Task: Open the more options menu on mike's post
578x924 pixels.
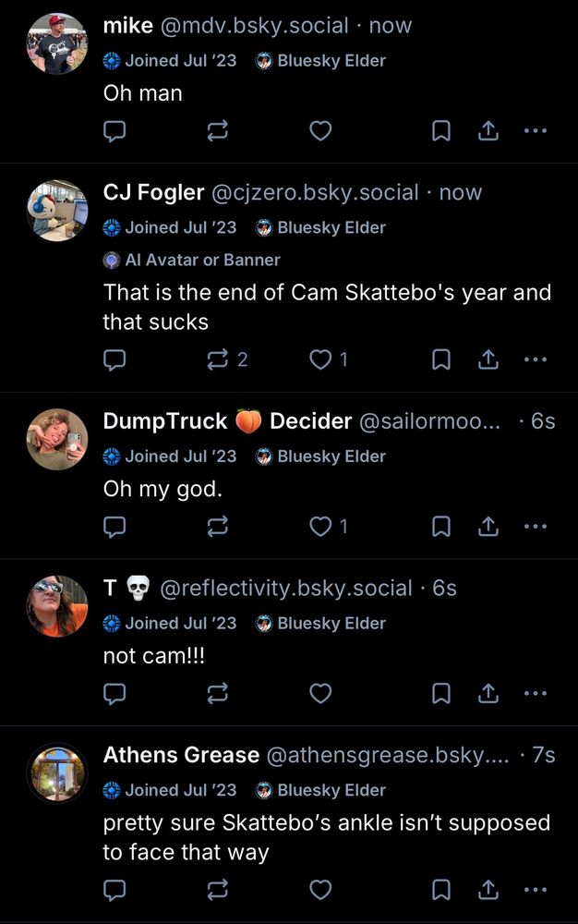Action: 536,130
